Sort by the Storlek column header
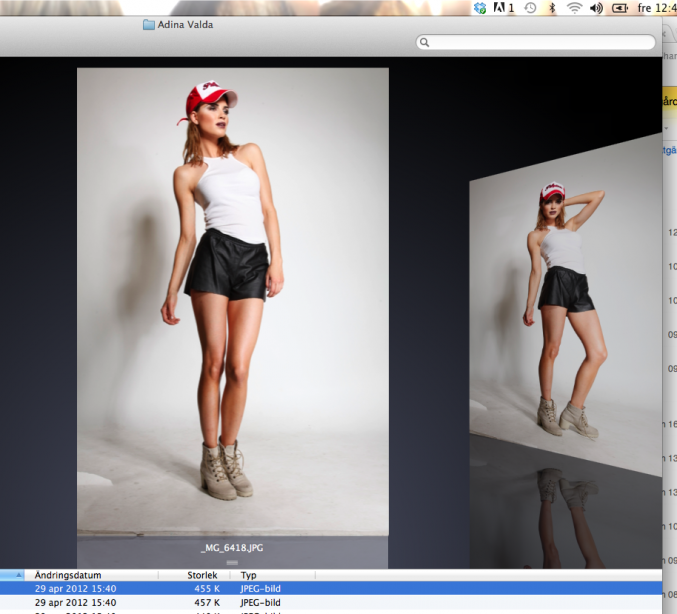677x614 pixels. click(x=194, y=575)
